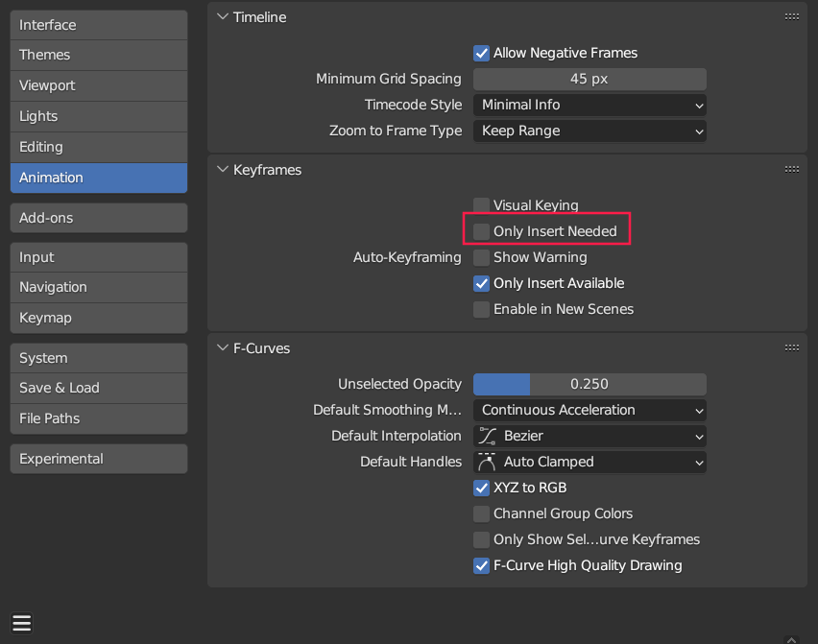This screenshot has width=818, height=644.
Task: Check Enable in New Scenes
Action: pos(481,309)
